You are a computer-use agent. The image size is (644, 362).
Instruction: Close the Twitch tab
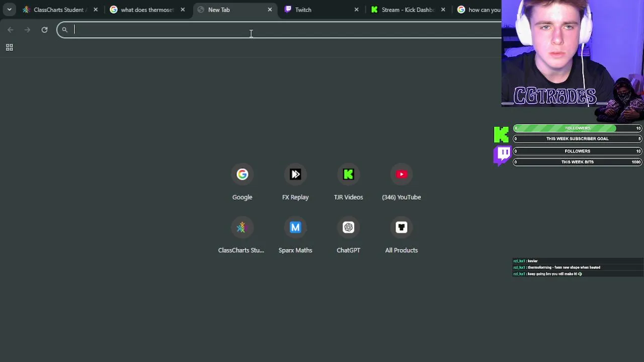click(x=357, y=10)
